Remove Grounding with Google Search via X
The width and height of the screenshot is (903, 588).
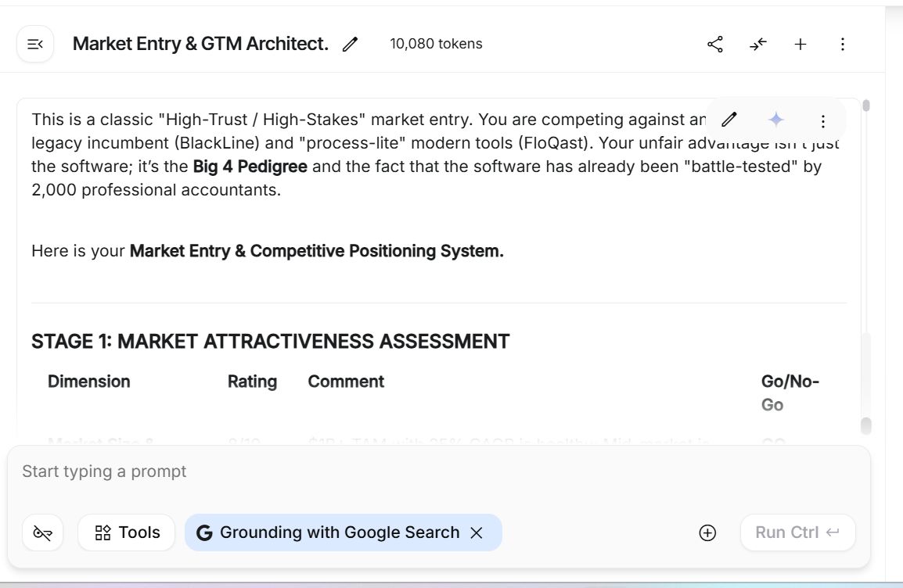[476, 532]
